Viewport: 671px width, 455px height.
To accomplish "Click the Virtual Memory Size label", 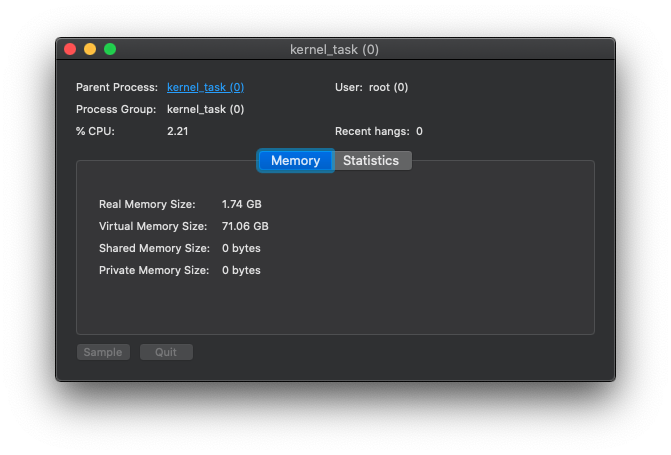I will pyautogui.click(x=153, y=226).
